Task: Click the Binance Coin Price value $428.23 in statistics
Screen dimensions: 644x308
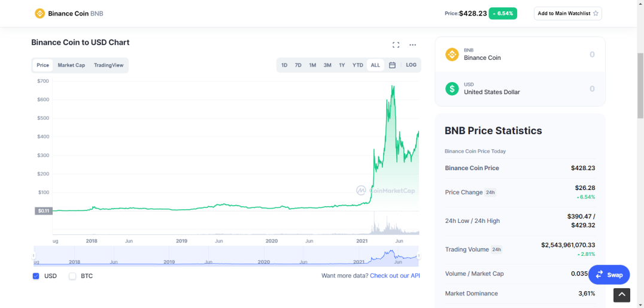Action: pos(583,168)
